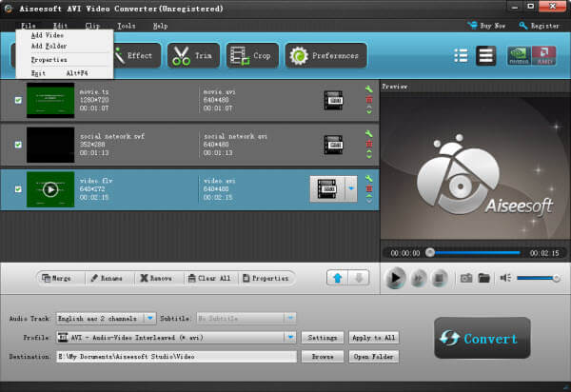Viewport: 571px width, 392px height.
Task: Stop the preview playback
Action: click(x=439, y=279)
